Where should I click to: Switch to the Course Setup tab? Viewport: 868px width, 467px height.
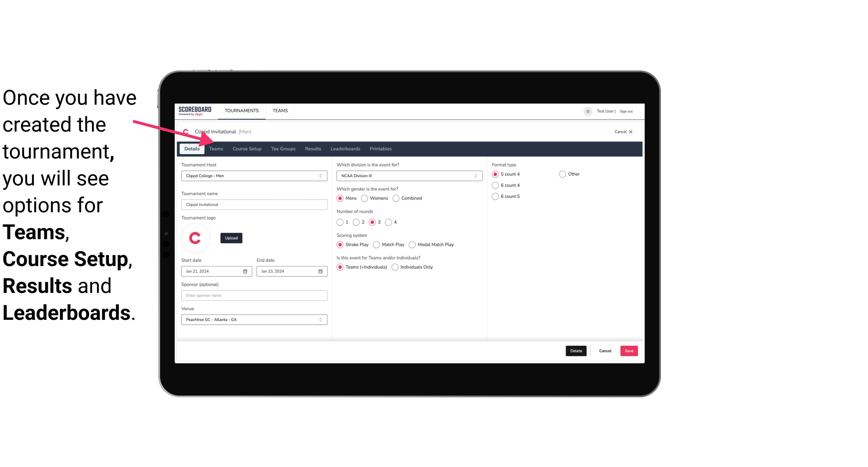click(x=247, y=148)
